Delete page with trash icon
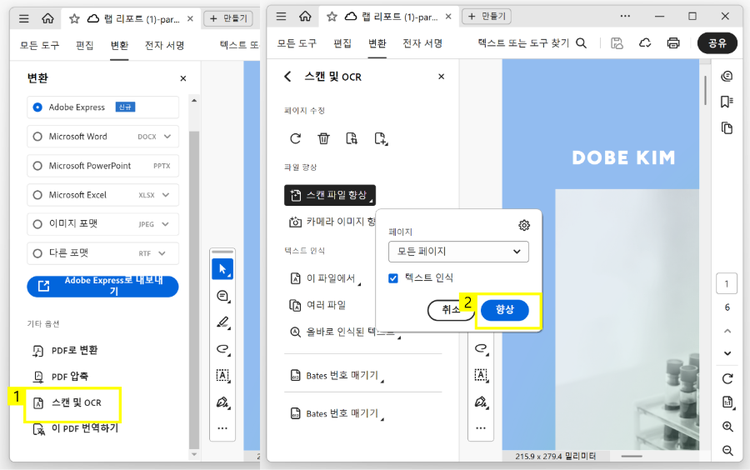750x470 pixels. click(x=324, y=139)
